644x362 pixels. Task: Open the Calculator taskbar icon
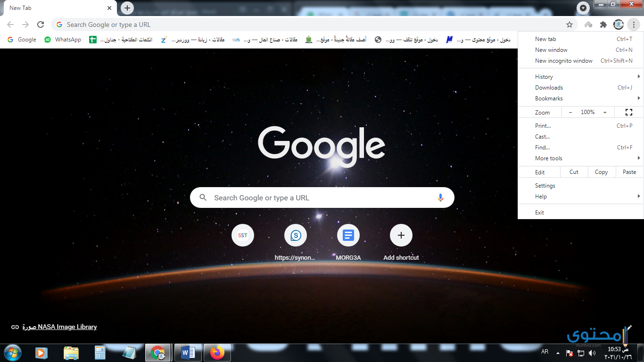point(100,353)
